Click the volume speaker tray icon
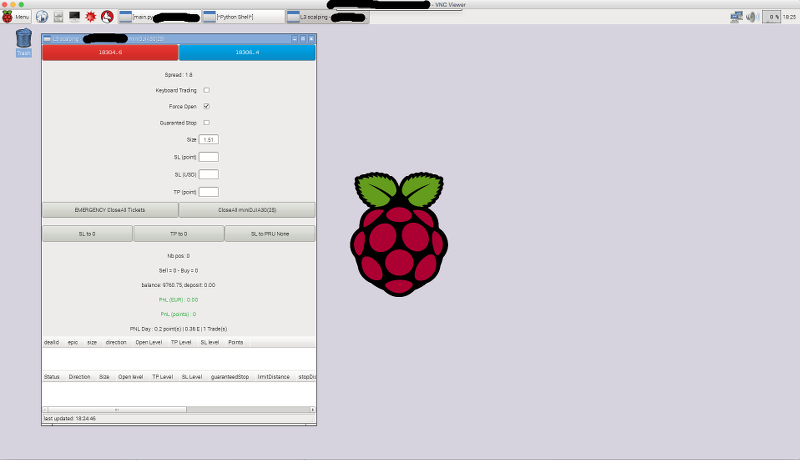This screenshot has width=800, height=460. coord(751,17)
